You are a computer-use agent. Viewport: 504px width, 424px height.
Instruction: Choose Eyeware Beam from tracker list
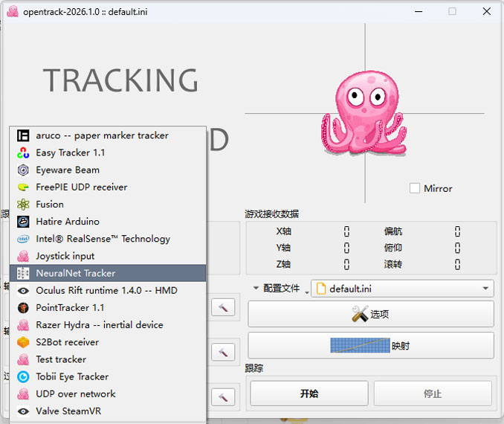(x=108, y=170)
